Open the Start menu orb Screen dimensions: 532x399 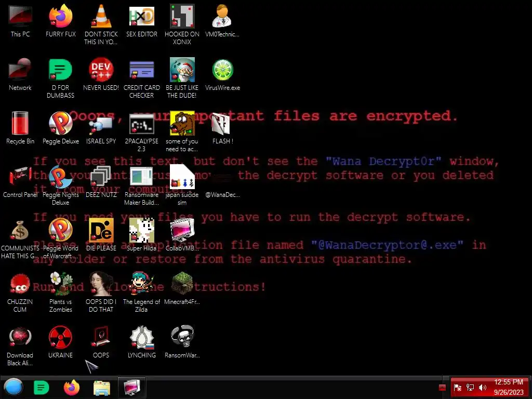click(14, 387)
